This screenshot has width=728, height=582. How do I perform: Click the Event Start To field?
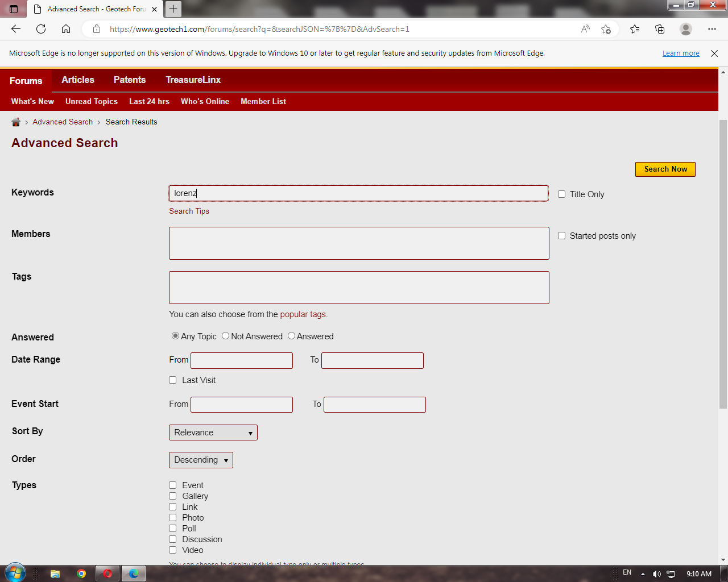pyautogui.click(x=375, y=405)
